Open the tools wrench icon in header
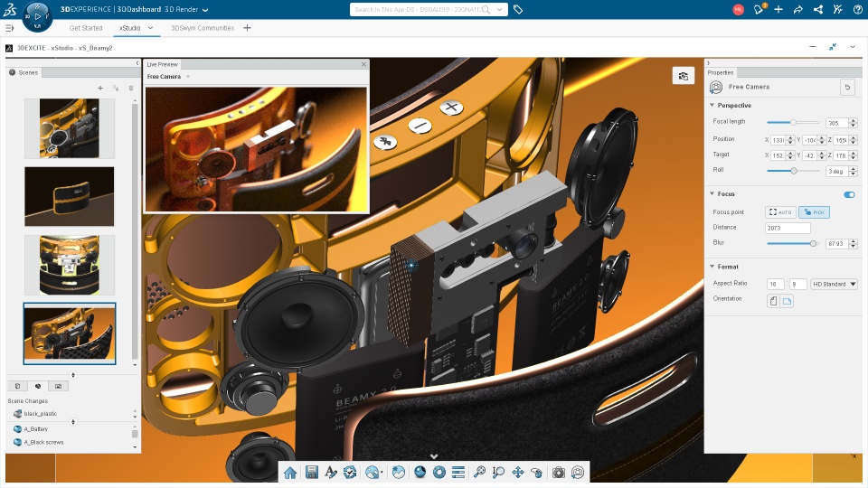This screenshot has height=488, width=868. 838,9
